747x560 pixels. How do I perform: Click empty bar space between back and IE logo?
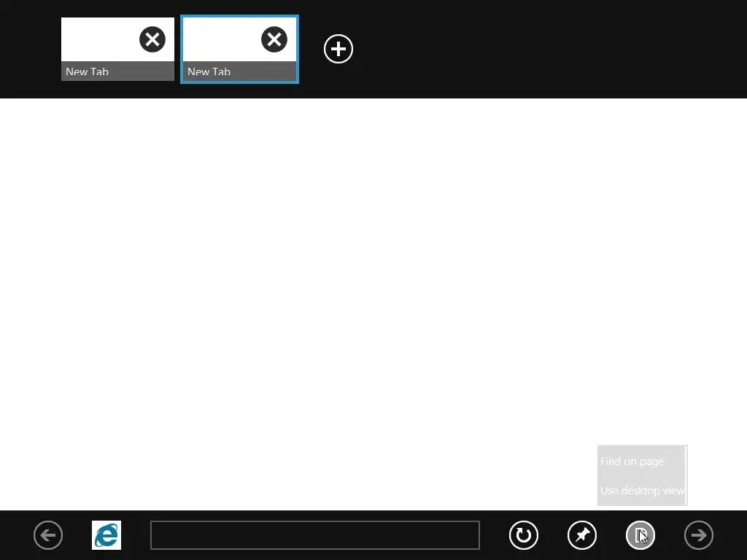tap(77, 535)
